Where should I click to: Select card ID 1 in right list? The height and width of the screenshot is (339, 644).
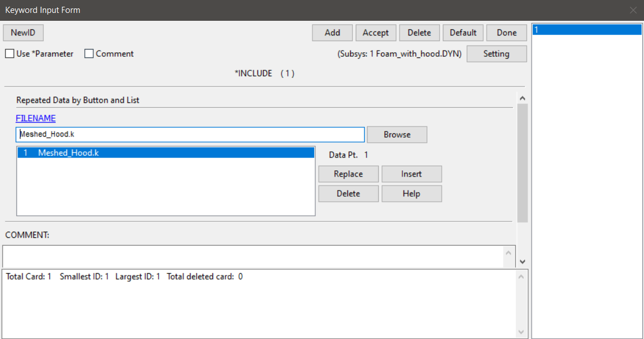click(x=587, y=30)
